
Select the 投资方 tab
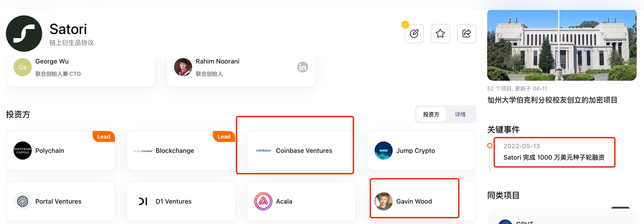tap(431, 115)
